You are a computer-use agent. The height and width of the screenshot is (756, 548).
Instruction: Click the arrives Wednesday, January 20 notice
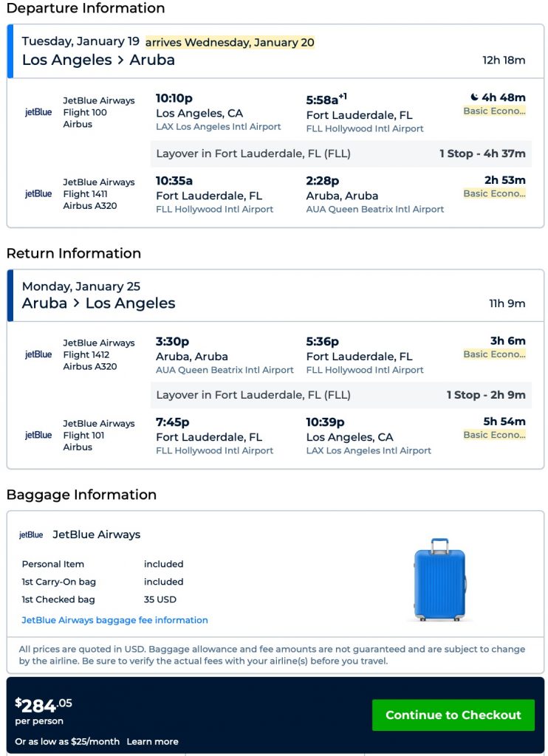(x=230, y=43)
